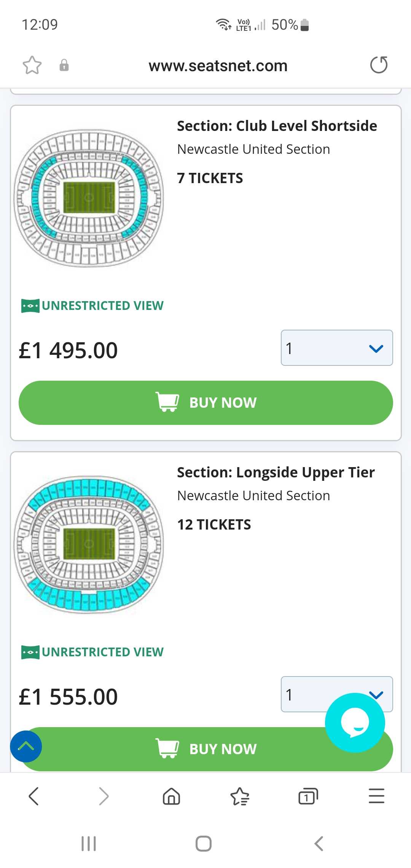Tap the blue back-to-top arrow button
Viewport: 411px width, 868px height.
(26, 746)
